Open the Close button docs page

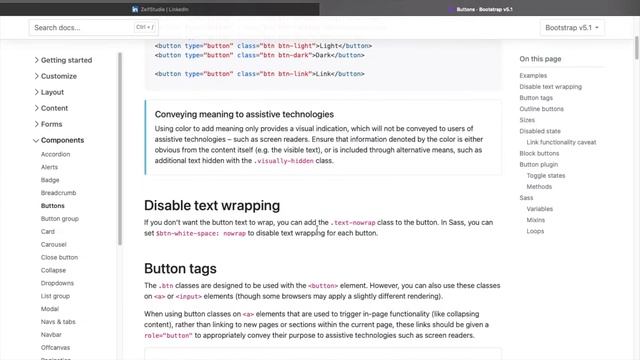(x=59, y=257)
